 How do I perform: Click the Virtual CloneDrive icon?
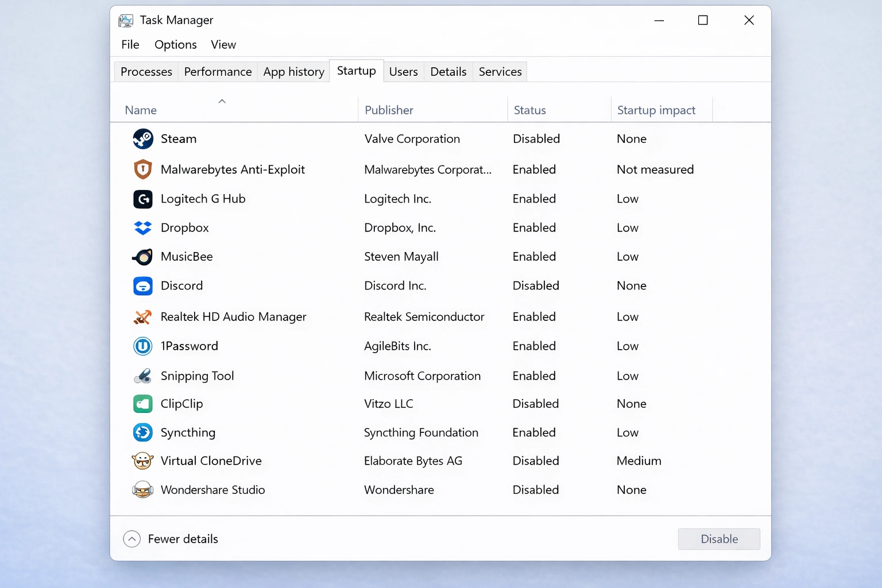pyautogui.click(x=142, y=461)
